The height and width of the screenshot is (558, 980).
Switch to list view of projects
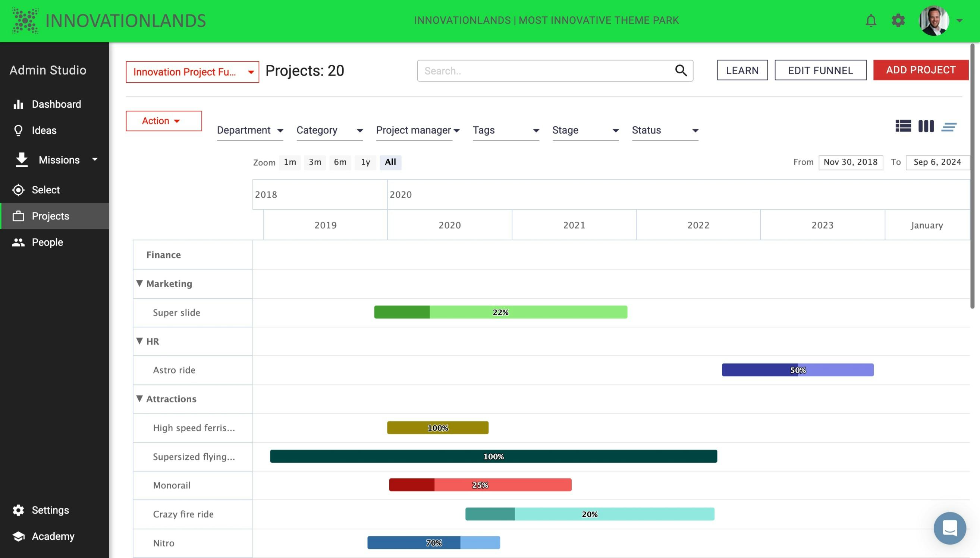pyautogui.click(x=904, y=126)
